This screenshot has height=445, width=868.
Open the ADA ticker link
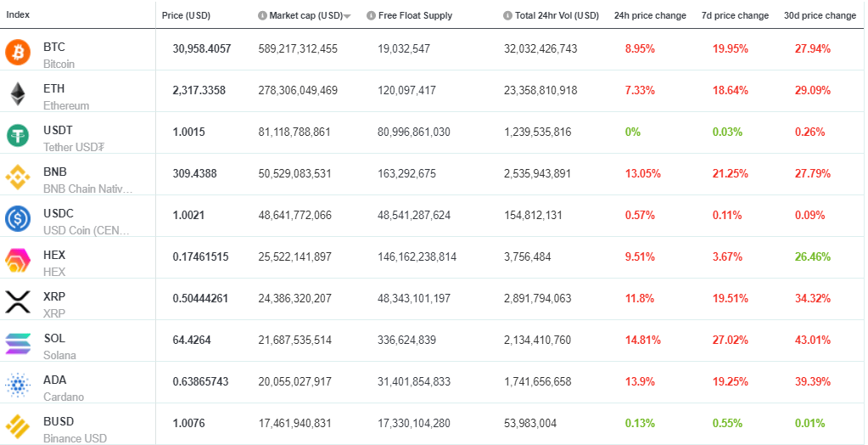coord(55,380)
